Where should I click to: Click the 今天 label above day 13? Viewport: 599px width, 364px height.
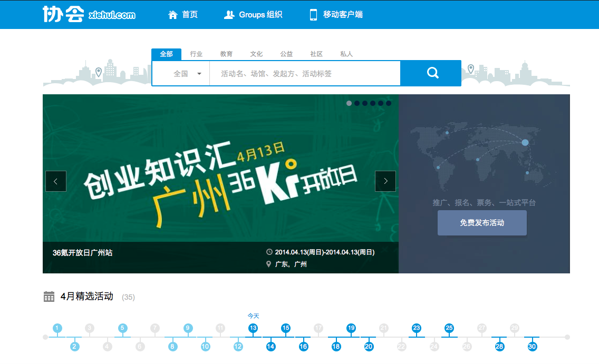pos(253,316)
